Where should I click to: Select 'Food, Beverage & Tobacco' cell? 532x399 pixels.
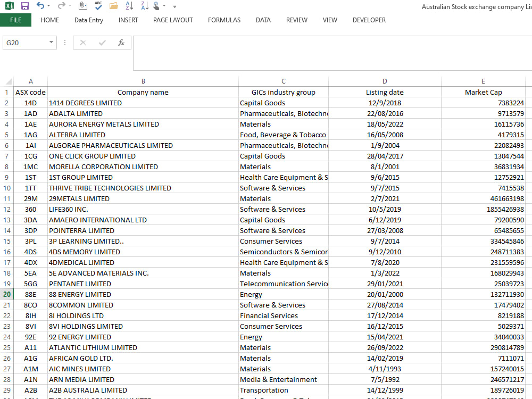point(284,135)
